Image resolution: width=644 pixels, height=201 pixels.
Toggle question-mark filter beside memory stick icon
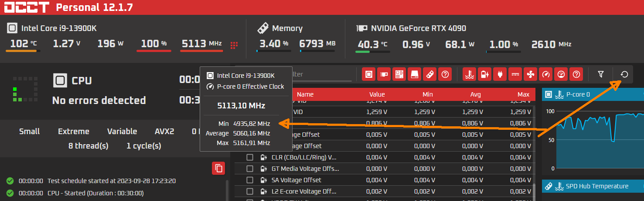[x=445, y=74]
